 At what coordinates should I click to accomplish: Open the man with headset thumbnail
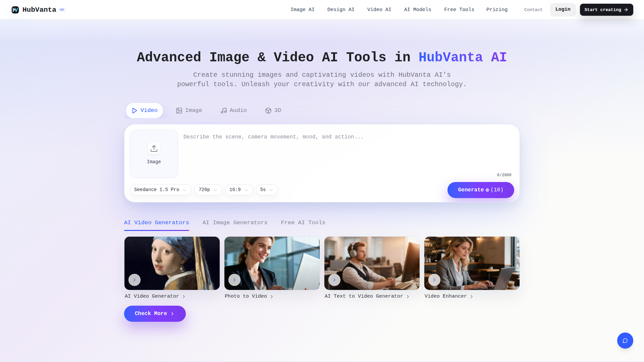pyautogui.click(x=372, y=263)
